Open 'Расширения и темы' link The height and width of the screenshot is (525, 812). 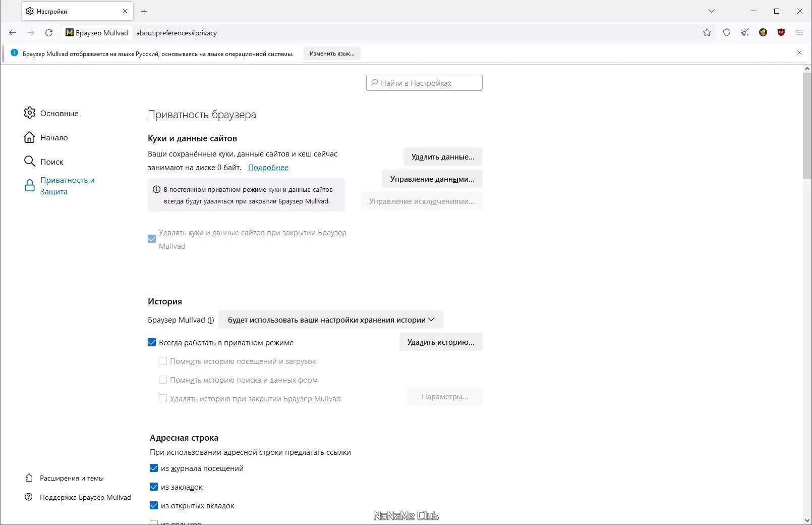click(x=72, y=478)
